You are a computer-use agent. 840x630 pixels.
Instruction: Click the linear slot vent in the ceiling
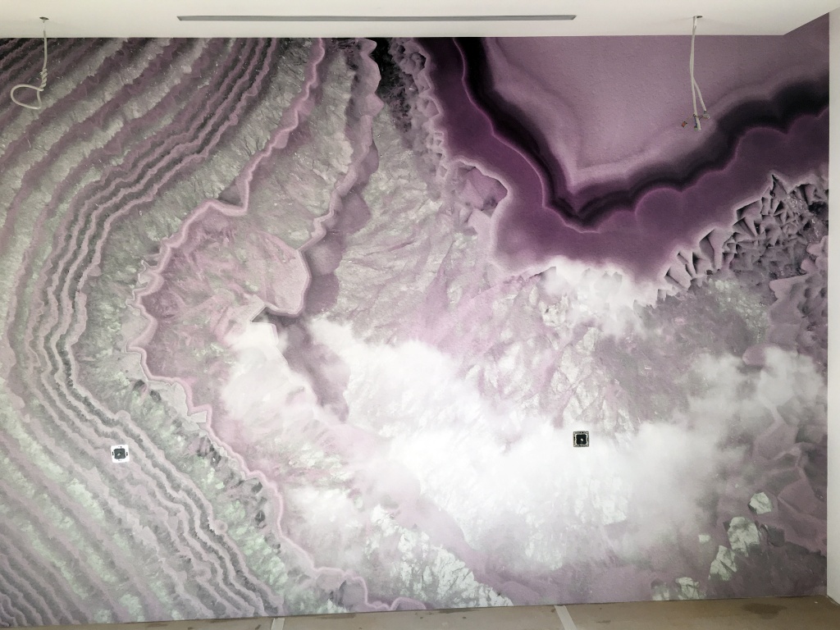377,18
